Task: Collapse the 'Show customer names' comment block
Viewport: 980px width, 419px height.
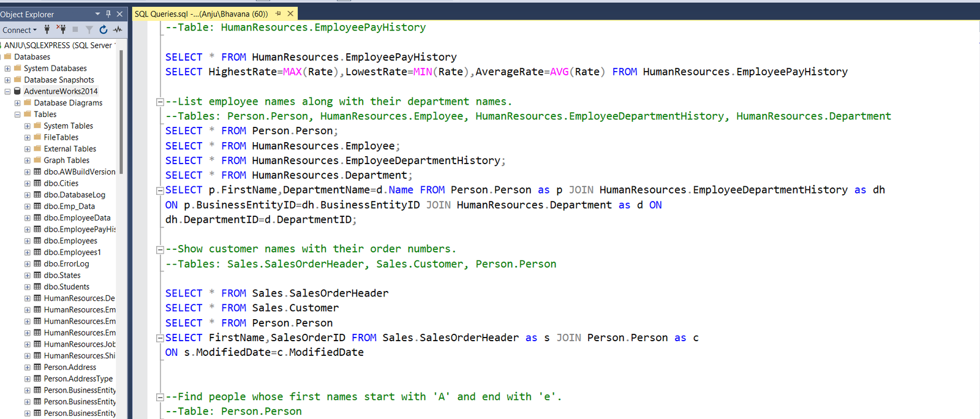Action: [160, 249]
